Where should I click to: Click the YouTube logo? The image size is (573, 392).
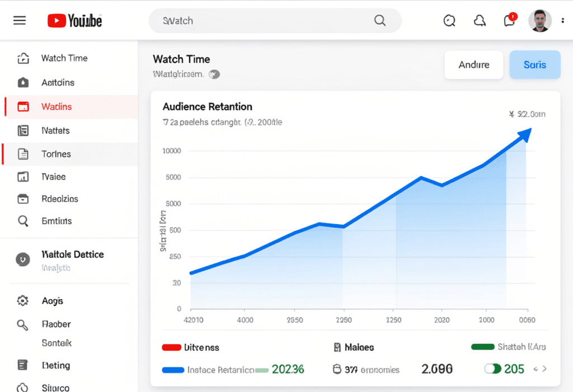pyautogui.click(x=75, y=21)
